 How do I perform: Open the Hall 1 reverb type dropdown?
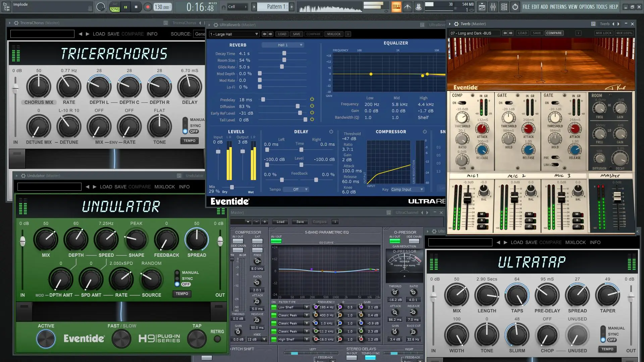point(283,45)
